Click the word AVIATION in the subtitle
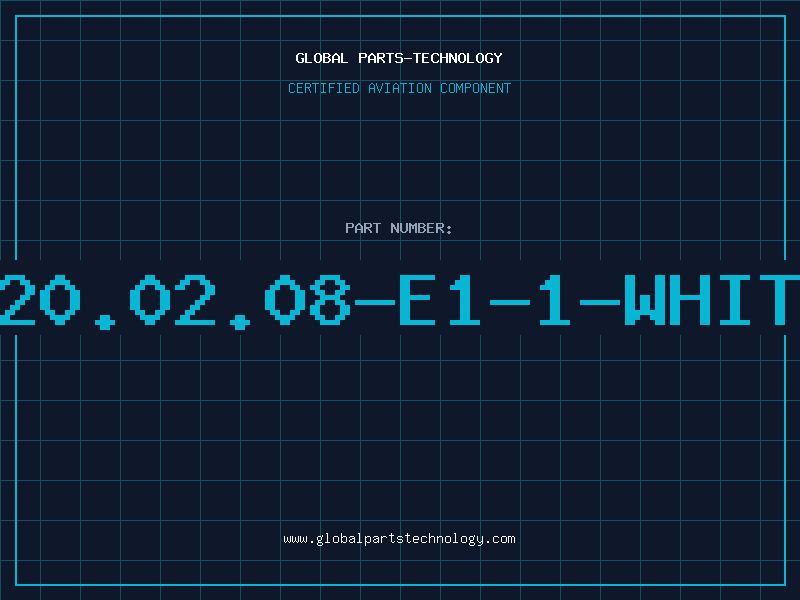 [400, 88]
